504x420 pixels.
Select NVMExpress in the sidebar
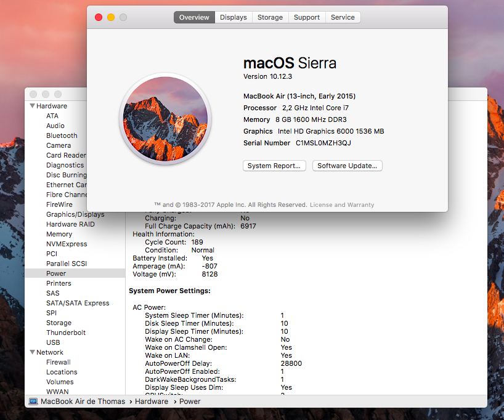coord(67,244)
